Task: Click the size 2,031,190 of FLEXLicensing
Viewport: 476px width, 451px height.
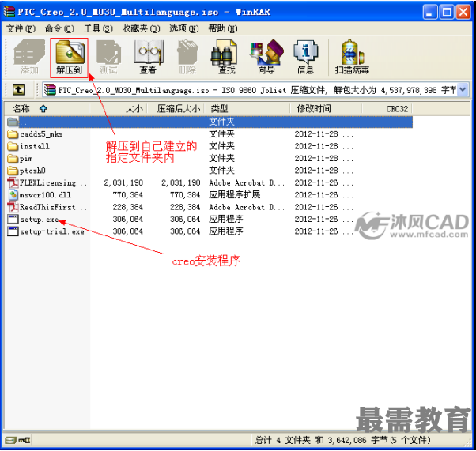Action: 123,182
